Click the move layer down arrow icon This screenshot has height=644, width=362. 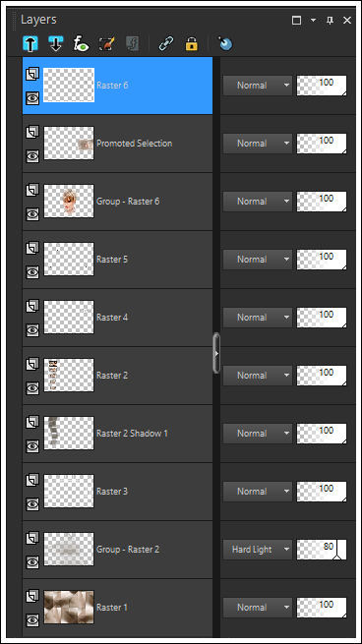(56, 43)
